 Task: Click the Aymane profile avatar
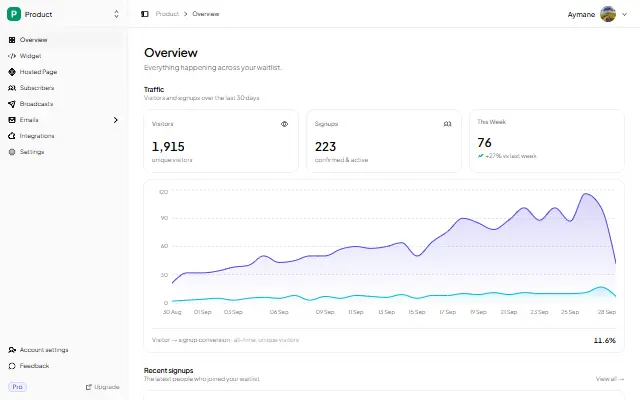pyautogui.click(x=608, y=14)
